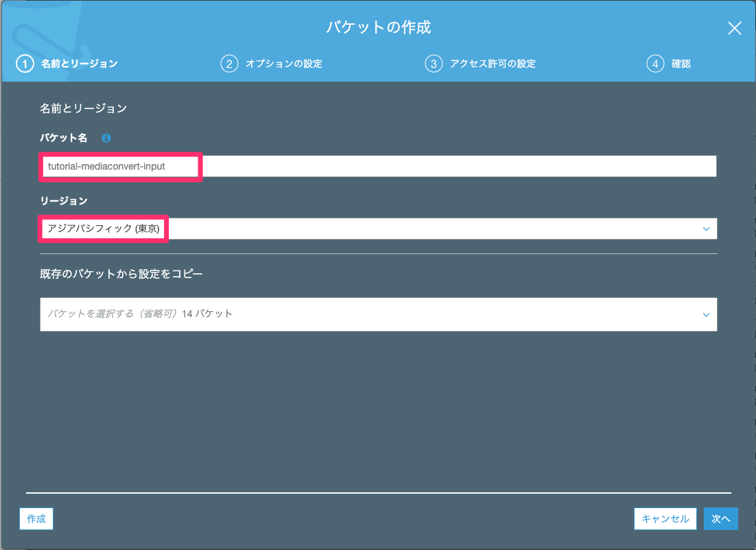The image size is (756, 550).
Task: Open the バケットを選択する dropdown
Action: click(x=379, y=314)
